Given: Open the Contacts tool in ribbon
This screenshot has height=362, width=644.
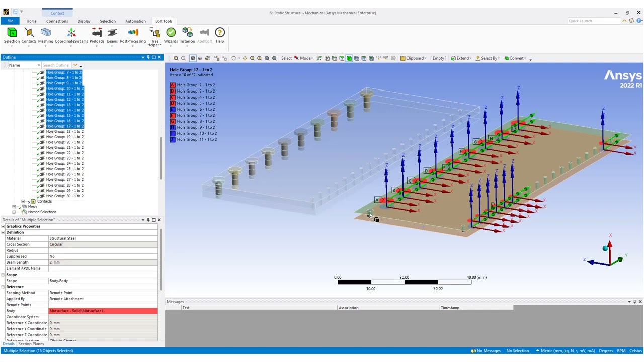Looking at the screenshot, I should 29,36.
